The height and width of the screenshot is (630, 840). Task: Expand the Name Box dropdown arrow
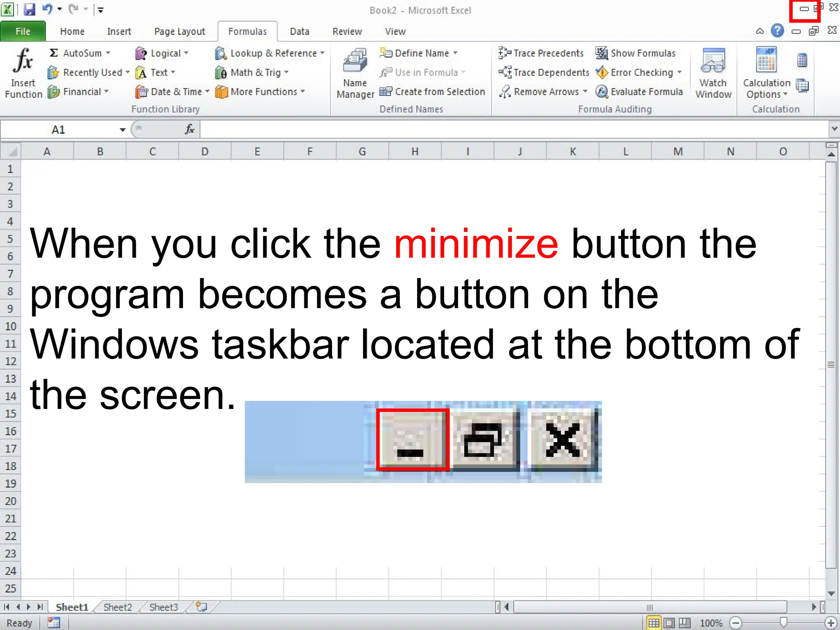tap(122, 130)
